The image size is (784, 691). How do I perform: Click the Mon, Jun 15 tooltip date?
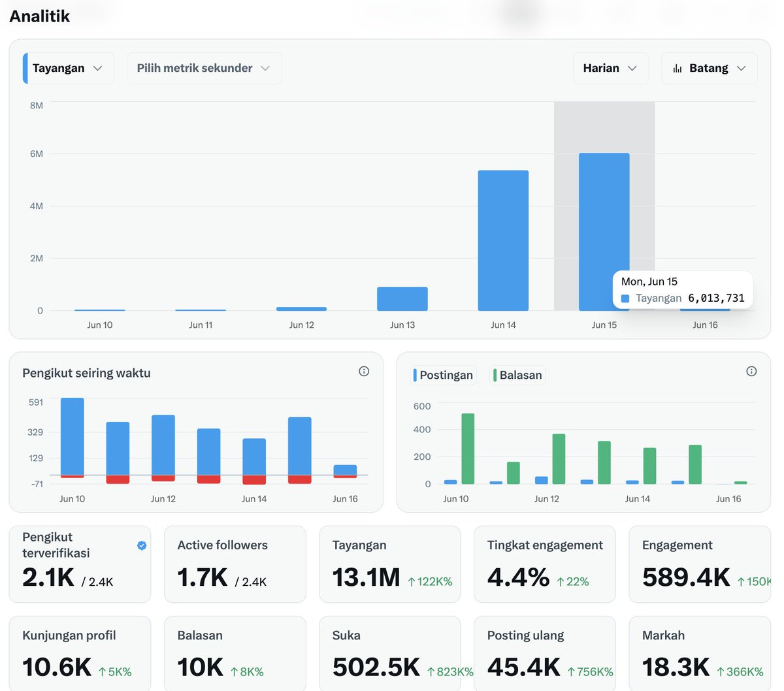[649, 281]
